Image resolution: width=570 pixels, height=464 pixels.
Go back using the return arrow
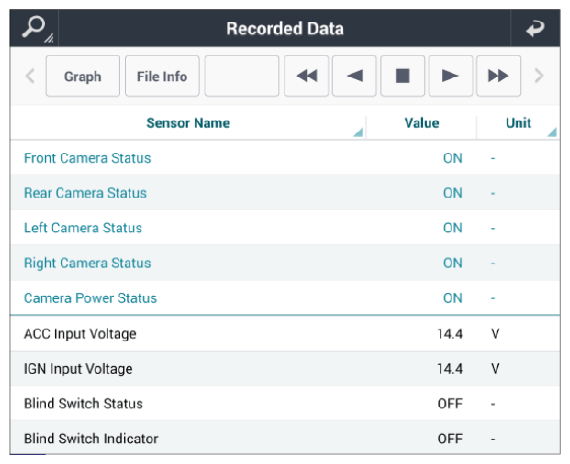pos(535,28)
